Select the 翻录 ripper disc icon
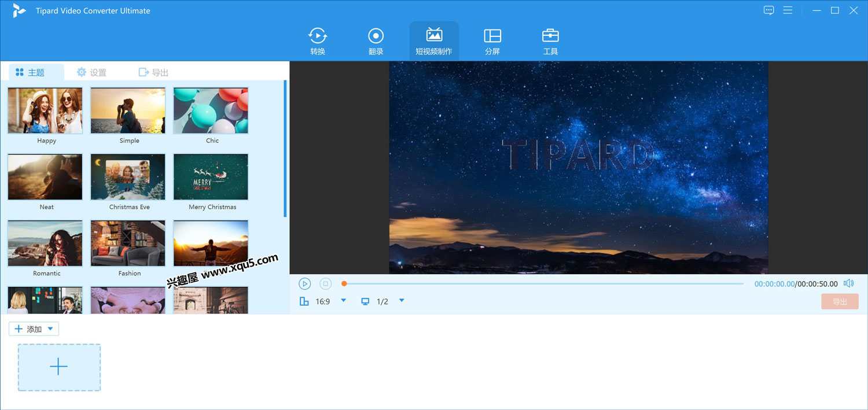This screenshot has height=410, width=868. coord(376,36)
